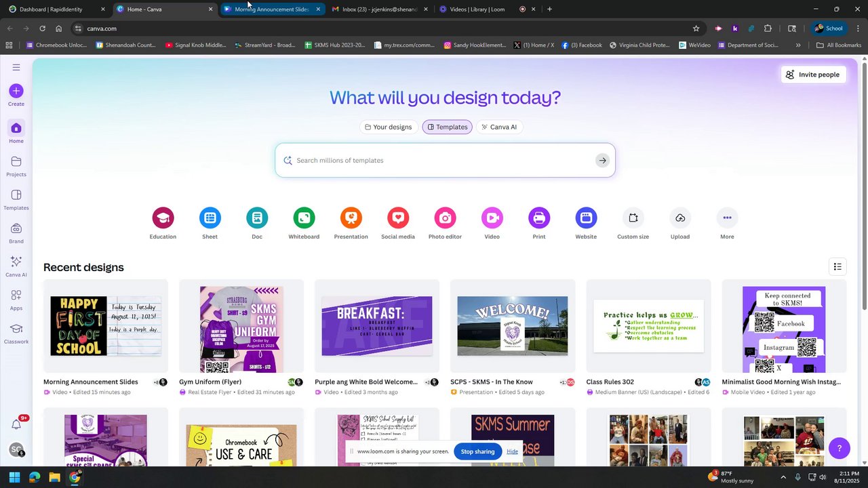
Task: Open the All Bookmarks folder
Action: click(x=839, y=45)
